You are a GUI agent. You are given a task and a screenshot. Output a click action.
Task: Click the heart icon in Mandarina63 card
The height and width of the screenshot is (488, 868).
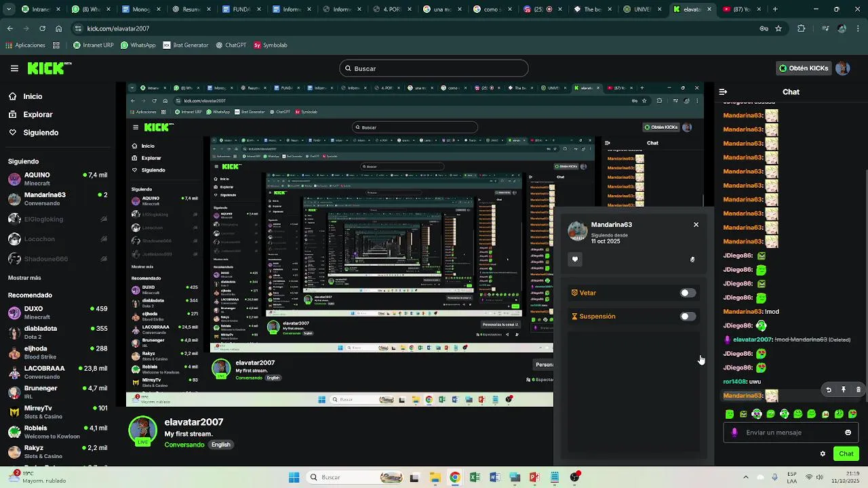pyautogui.click(x=575, y=259)
